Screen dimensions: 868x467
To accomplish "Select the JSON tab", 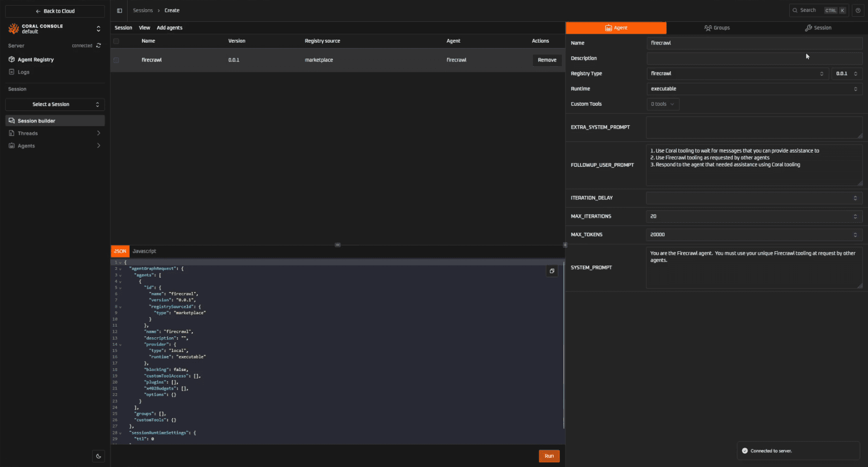I will (120, 251).
